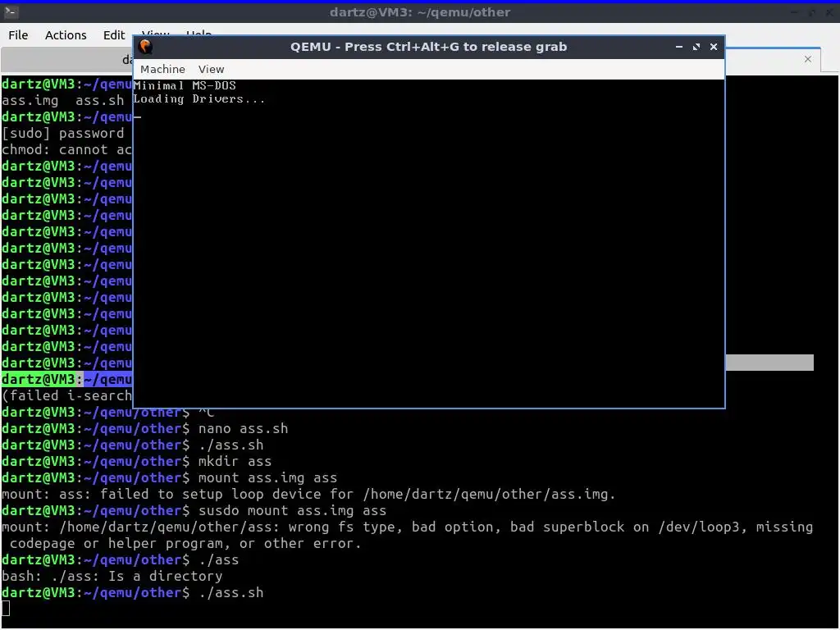
Task: Open the Actions menu in terminal
Action: click(x=66, y=34)
